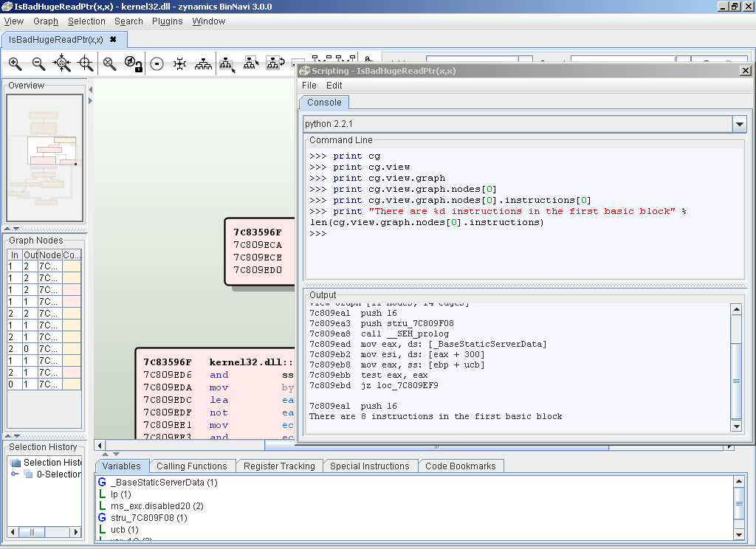The image size is (756, 549).
Task: Apply hierarchical layout to the graph
Action: pyautogui.click(x=203, y=63)
